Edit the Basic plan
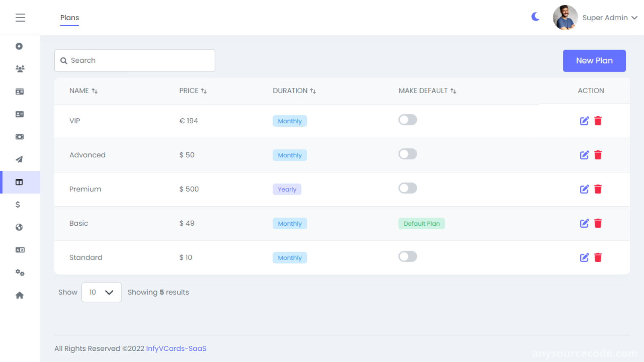 point(584,223)
